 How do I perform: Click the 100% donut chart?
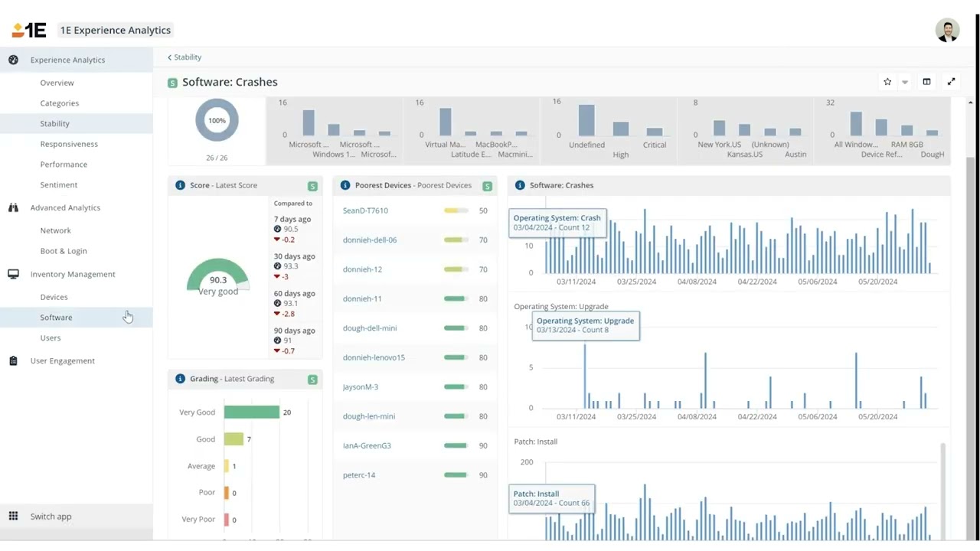point(217,120)
